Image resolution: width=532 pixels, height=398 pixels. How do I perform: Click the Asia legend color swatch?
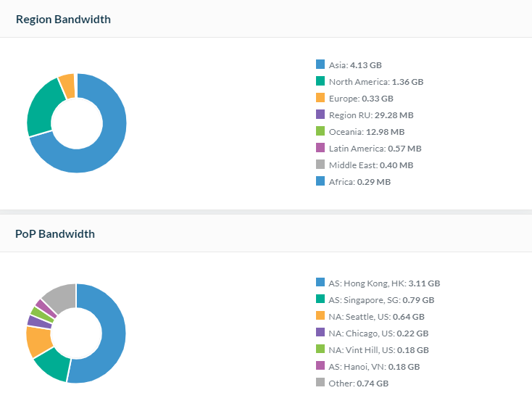click(320, 65)
